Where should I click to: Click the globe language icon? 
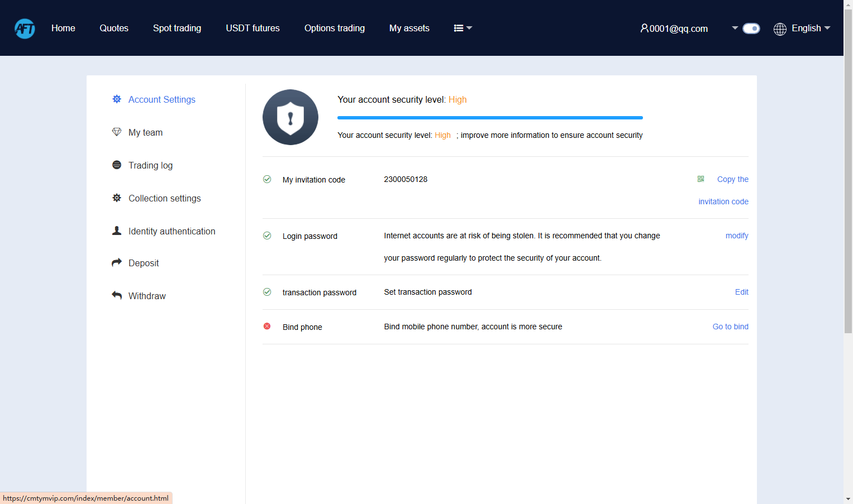[780, 28]
